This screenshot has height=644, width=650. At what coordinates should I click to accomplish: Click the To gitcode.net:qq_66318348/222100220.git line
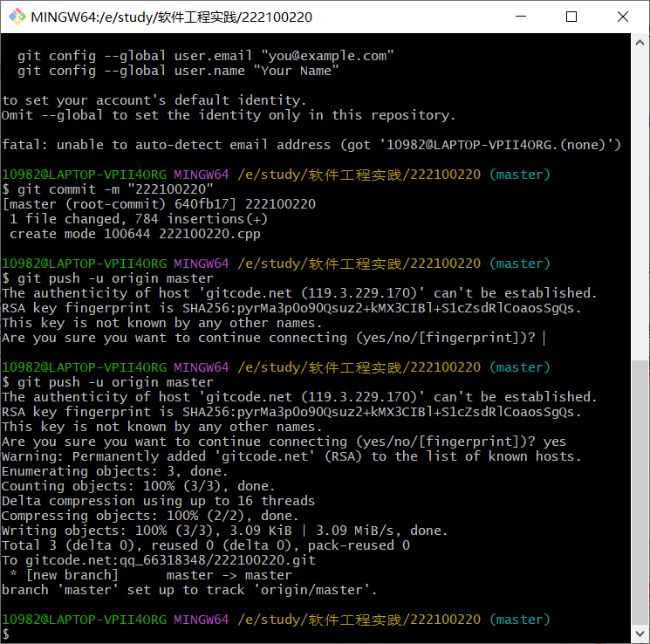[x=159, y=560]
